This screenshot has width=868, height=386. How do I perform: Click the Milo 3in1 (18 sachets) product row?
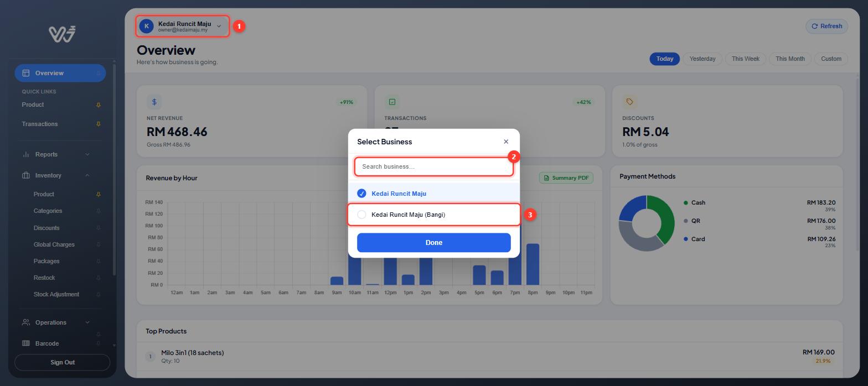click(490, 357)
